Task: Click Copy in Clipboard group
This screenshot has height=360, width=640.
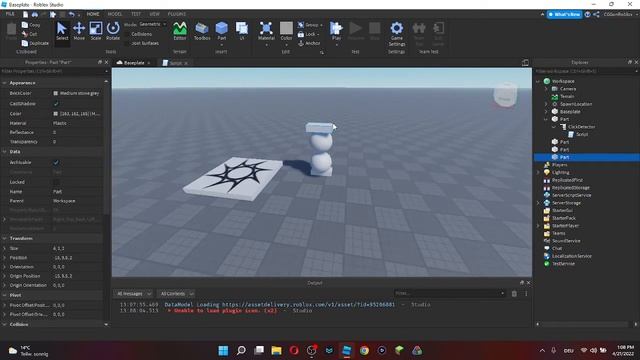Action: tap(31, 25)
